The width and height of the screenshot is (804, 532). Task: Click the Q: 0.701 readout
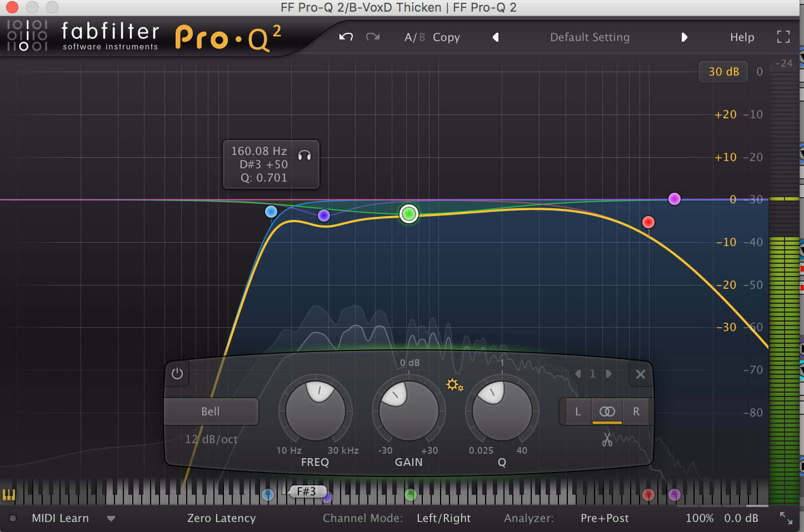263,178
